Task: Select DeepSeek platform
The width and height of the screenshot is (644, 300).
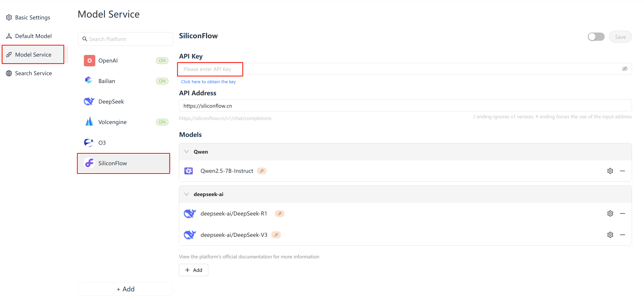Action: 125,101
